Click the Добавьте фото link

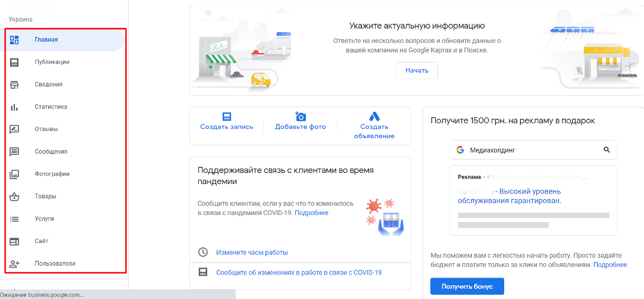click(301, 127)
